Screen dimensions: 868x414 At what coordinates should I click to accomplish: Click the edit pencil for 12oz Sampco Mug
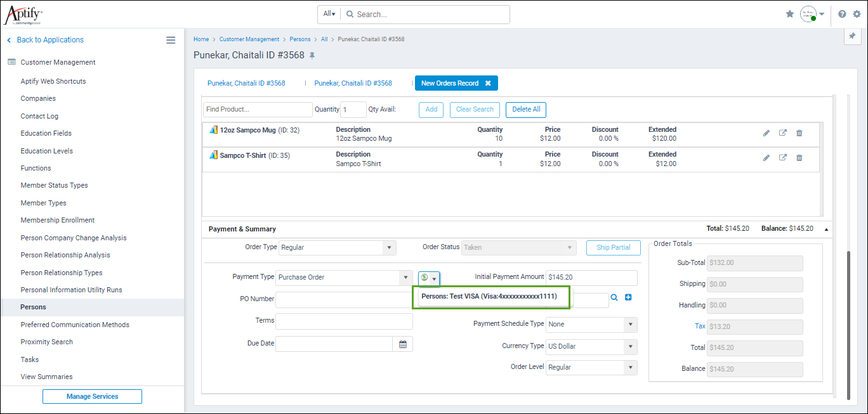(x=766, y=133)
